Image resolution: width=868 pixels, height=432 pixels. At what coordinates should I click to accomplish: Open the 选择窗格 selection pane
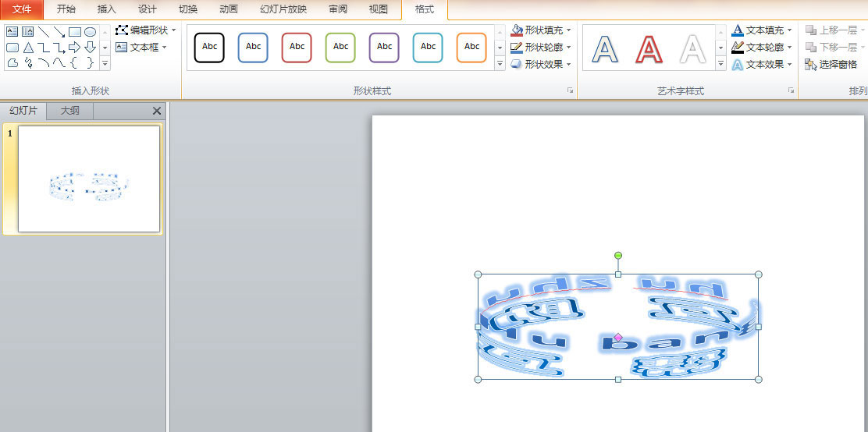(x=831, y=65)
